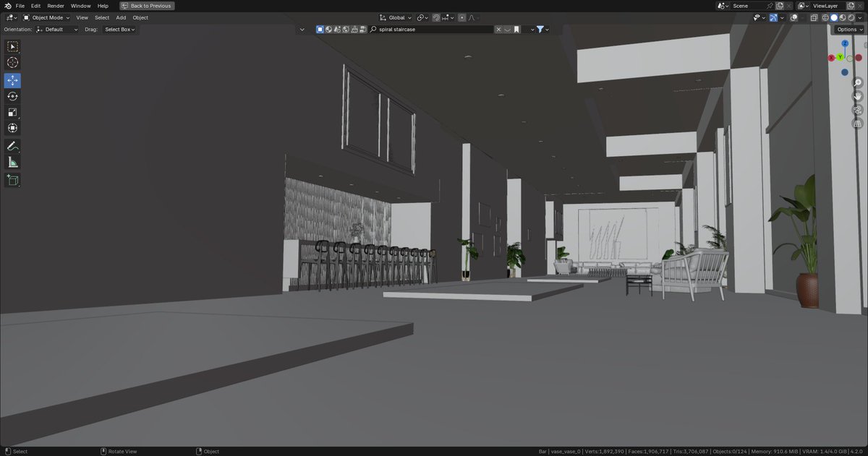Select the Measure tool
Viewport: 868px width, 456px height.
tap(12, 161)
